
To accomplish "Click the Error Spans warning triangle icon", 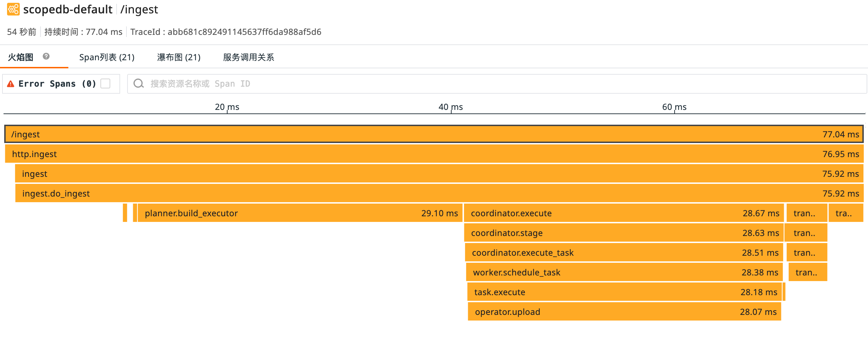I will pyautogui.click(x=11, y=84).
